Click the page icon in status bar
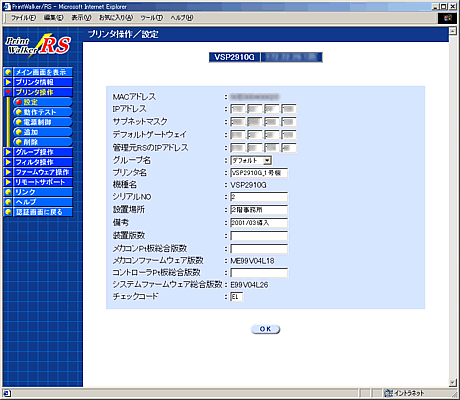The image size is (460, 400). tap(7, 393)
